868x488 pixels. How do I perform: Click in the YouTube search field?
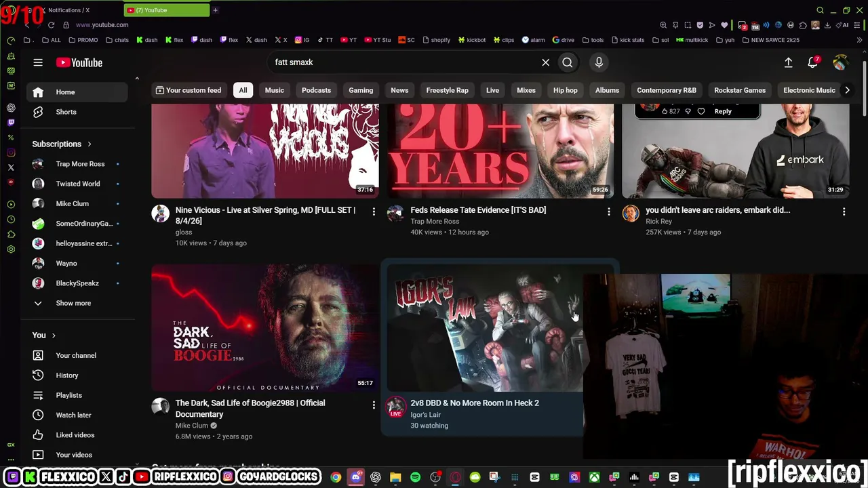(x=403, y=62)
